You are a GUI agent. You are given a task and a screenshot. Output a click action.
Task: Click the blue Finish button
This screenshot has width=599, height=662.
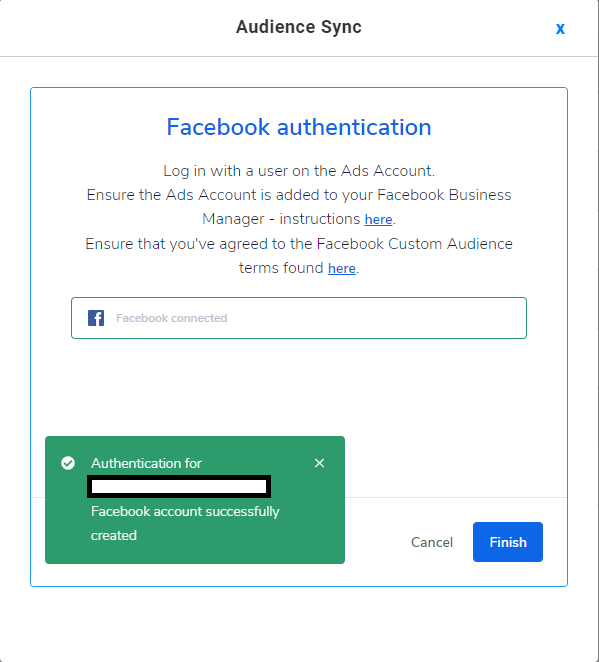tap(508, 542)
